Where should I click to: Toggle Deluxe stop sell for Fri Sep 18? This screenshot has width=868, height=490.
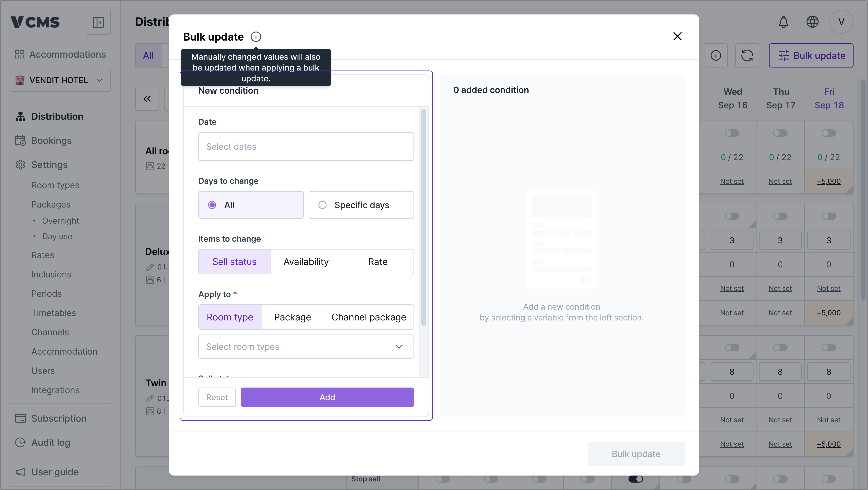(829, 216)
